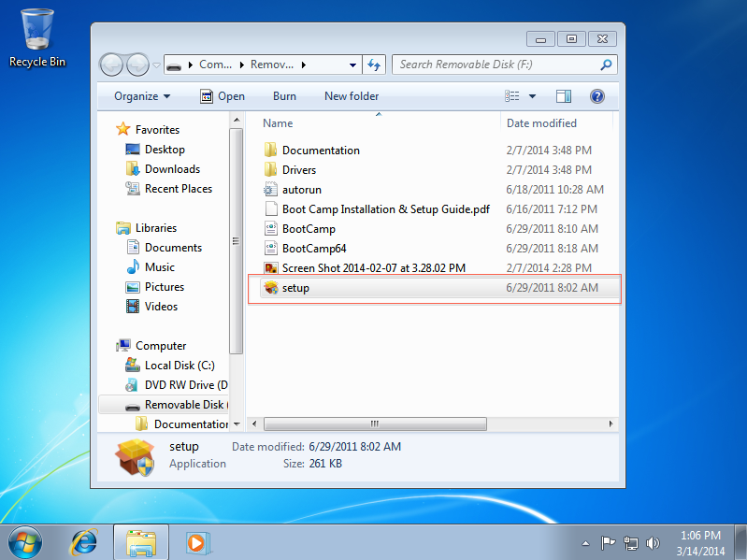
Task: Toggle the preview pane
Action: coord(564,96)
